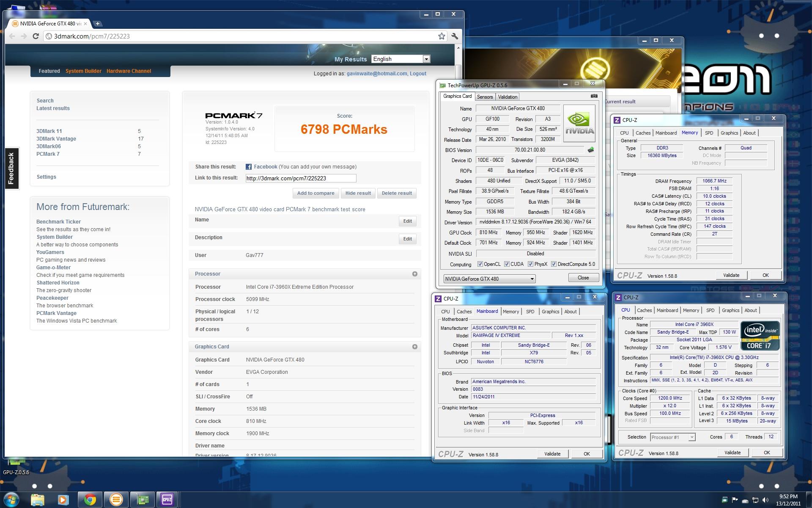Open the Processor #1 selection dropdown

pos(672,437)
